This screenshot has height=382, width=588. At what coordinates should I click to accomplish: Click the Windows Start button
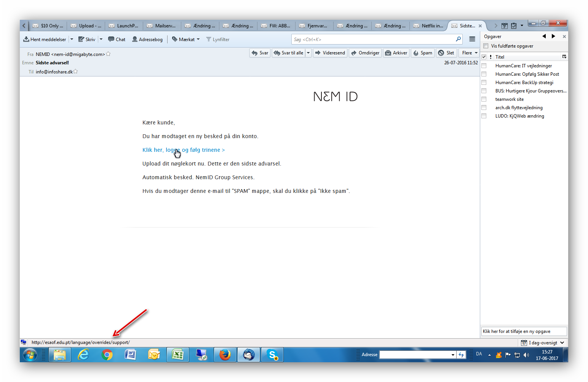pos(30,355)
